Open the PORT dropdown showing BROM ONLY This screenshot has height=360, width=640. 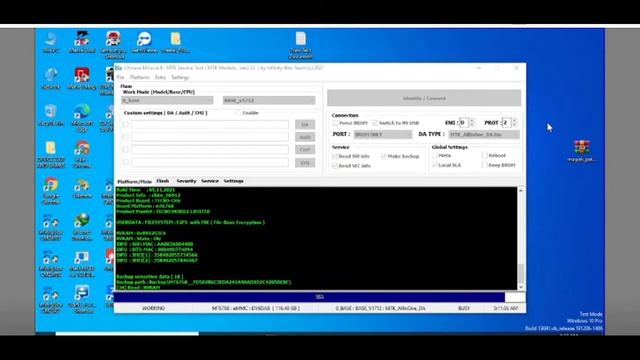pos(383,134)
